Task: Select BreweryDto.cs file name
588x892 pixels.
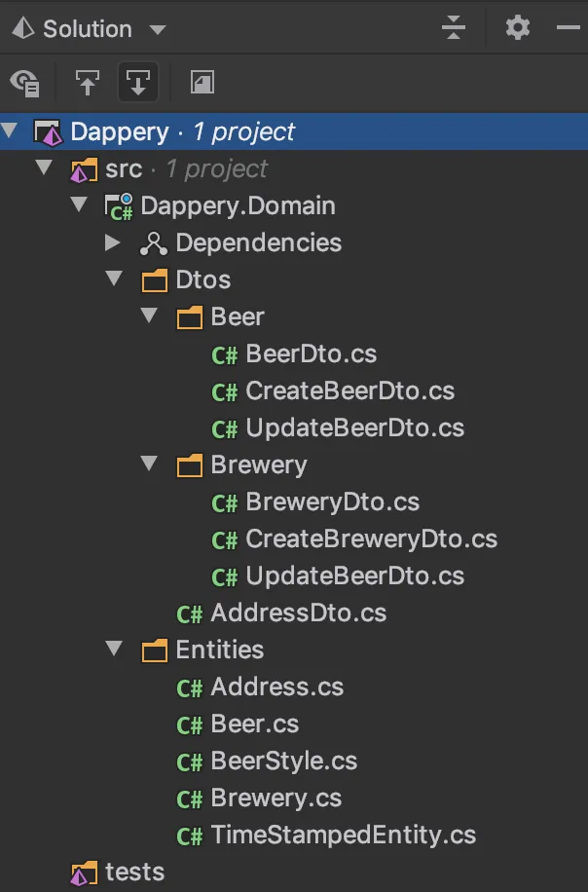Action: (x=333, y=502)
